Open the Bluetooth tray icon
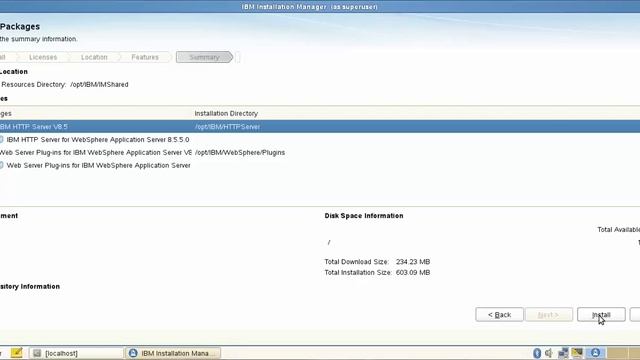 (537, 353)
